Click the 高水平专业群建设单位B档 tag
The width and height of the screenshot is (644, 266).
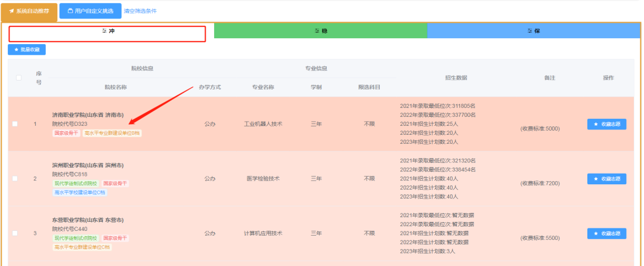pos(112,133)
